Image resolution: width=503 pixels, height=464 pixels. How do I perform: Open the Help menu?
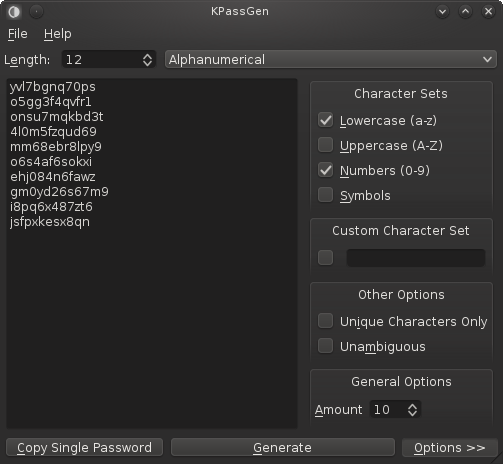click(58, 34)
